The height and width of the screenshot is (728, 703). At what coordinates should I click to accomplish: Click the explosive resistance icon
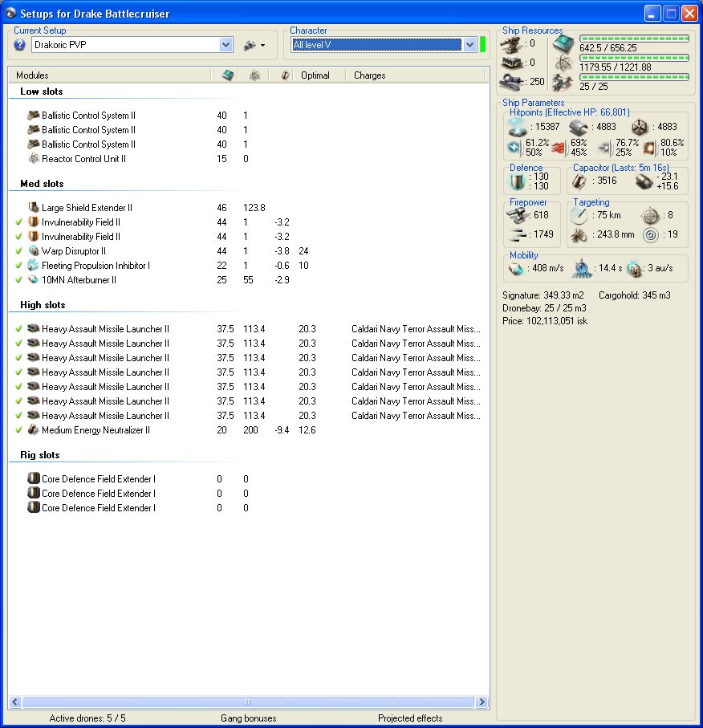coord(649,148)
